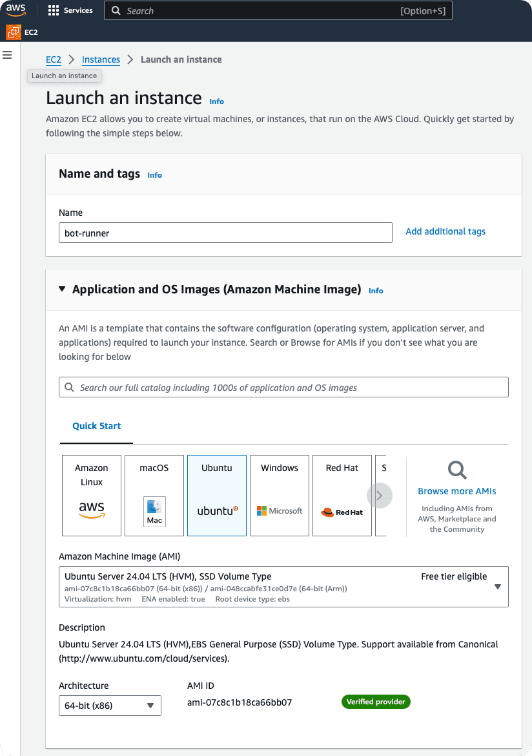This screenshot has width=532, height=756.
Task: Click the Verified provider badge
Action: 376,702
